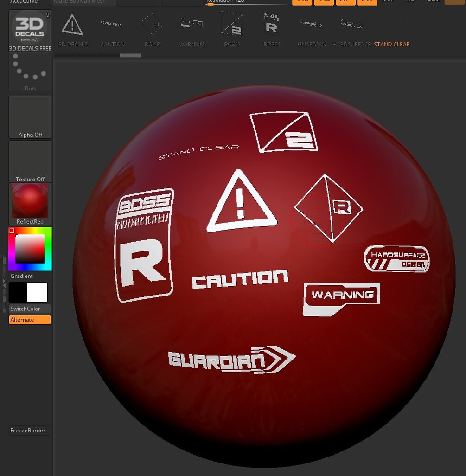Choose the BOX_2 decal brush

232,30
